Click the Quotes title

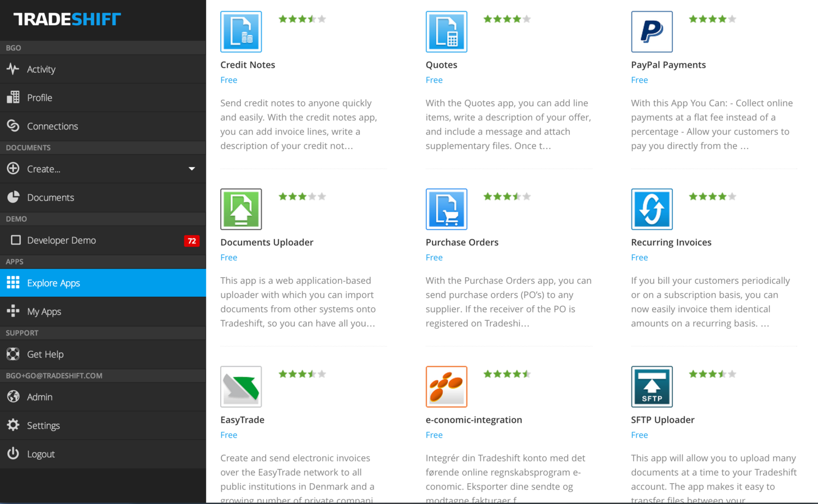tap(441, 65)
